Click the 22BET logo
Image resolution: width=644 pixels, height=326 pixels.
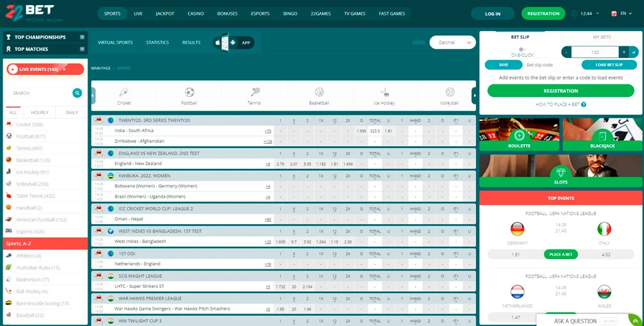tap(29, 13)
